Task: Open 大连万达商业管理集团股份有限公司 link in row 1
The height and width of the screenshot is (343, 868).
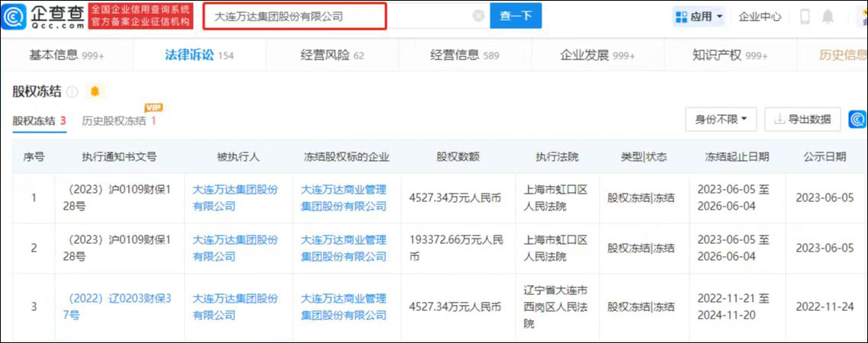Action: point(343,197)
